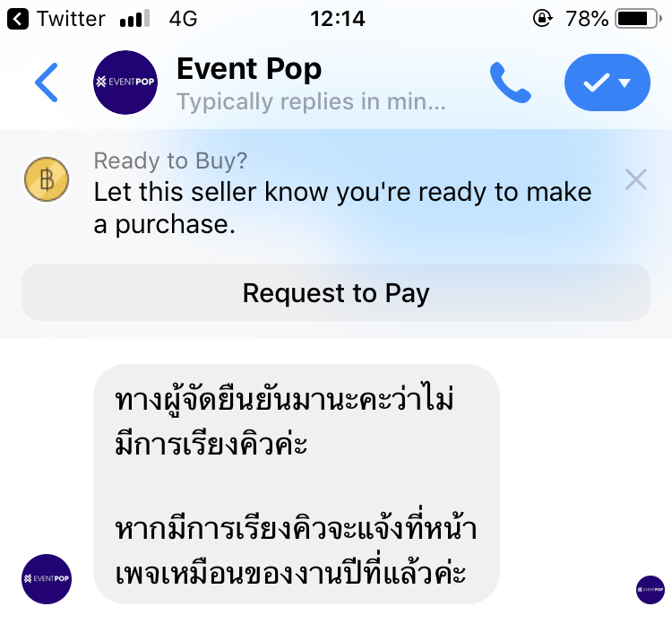This screenshot has height=624, width=672.
Task: Tap the blue back arrow
Action: tap(47, 82)
